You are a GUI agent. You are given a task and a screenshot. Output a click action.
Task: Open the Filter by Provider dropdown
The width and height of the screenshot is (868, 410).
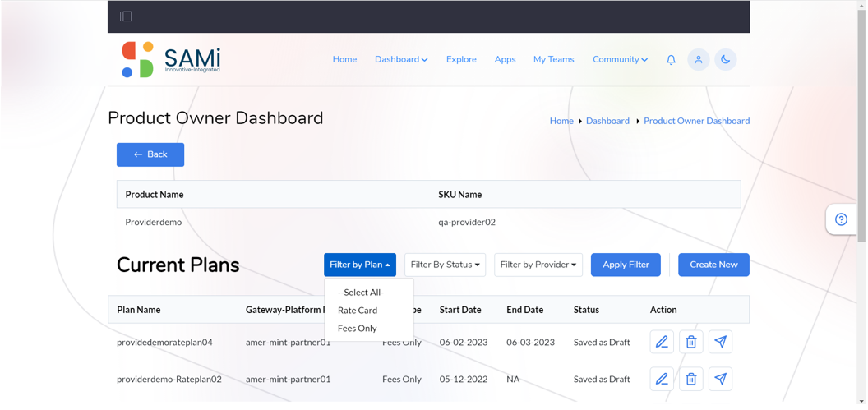(538, 265)
